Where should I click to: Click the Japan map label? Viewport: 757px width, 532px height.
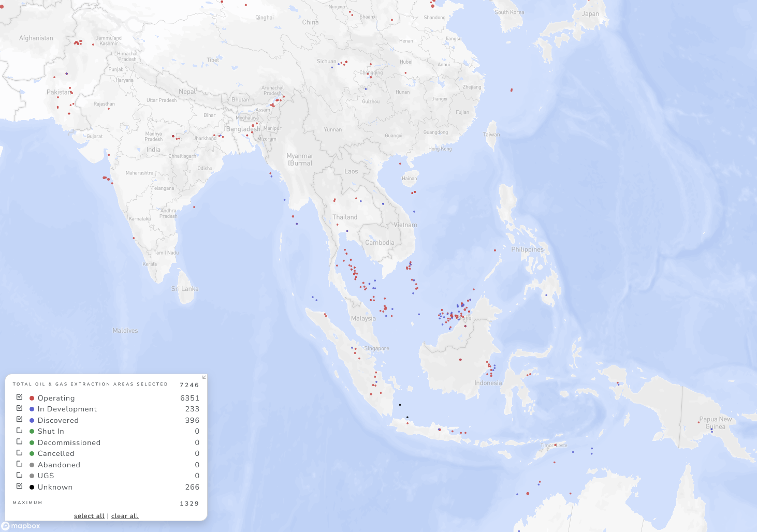point(590,14)
